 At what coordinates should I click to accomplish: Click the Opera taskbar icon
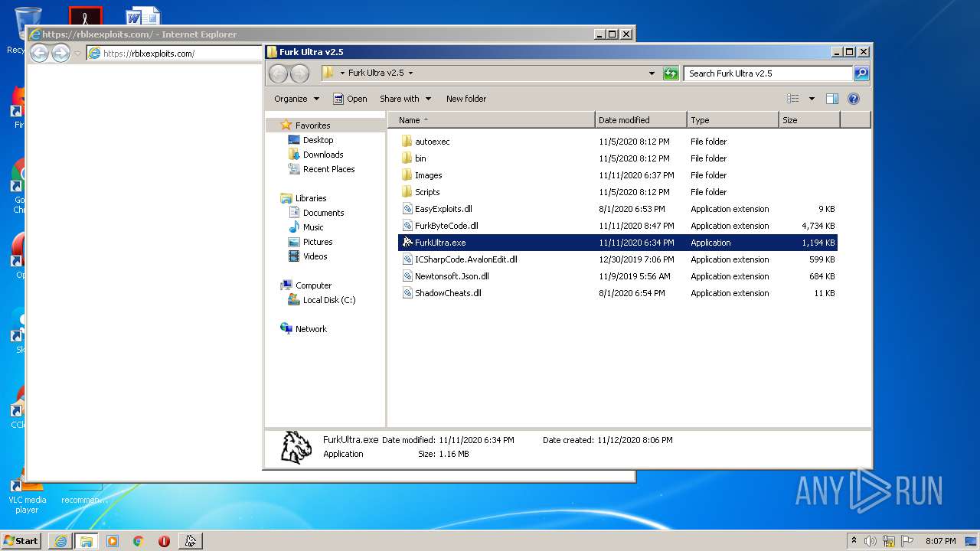(164, 541)
